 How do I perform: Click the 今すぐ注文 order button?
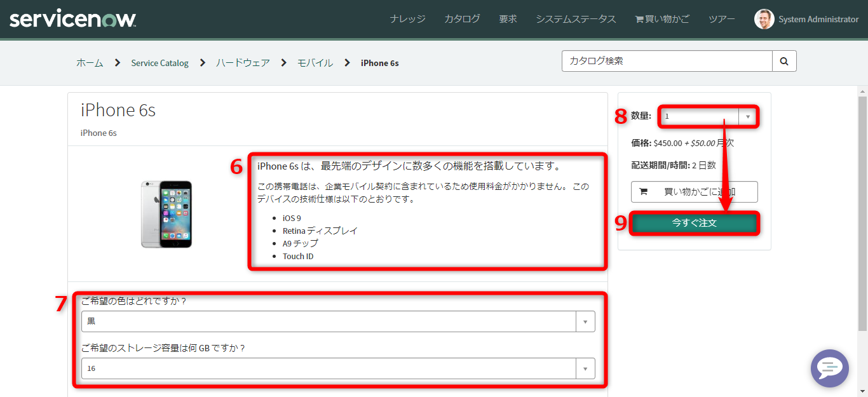694,223
